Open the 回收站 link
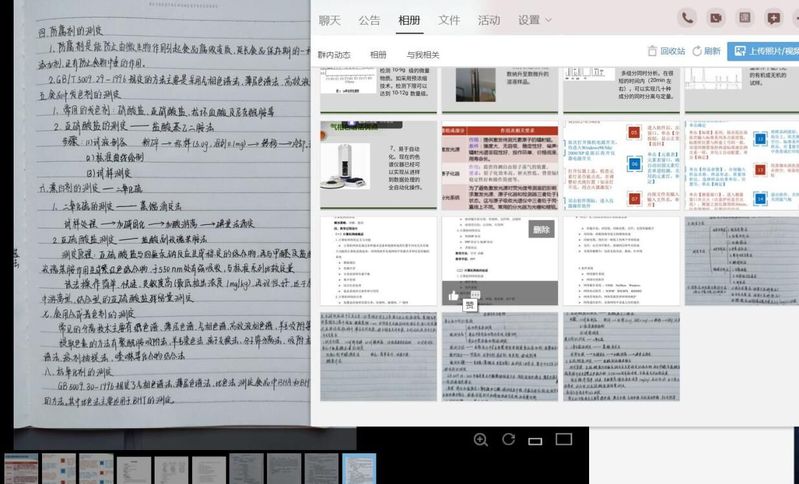799x484 pixels. 673,51
